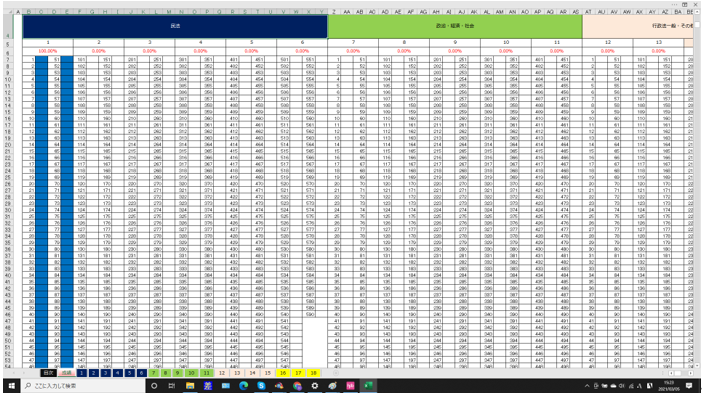The image size is (702, 395).
Task: Select the navy 民法 header cell
Action: [175, 26]
